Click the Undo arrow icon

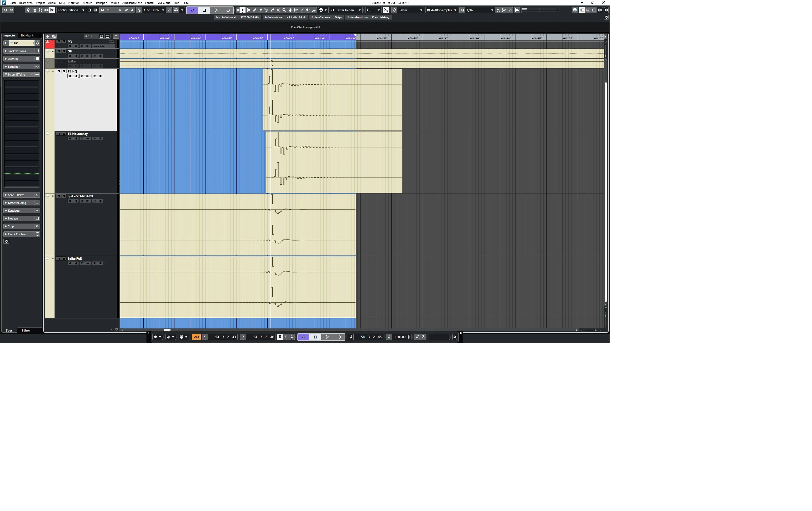(x=5, y=10)
